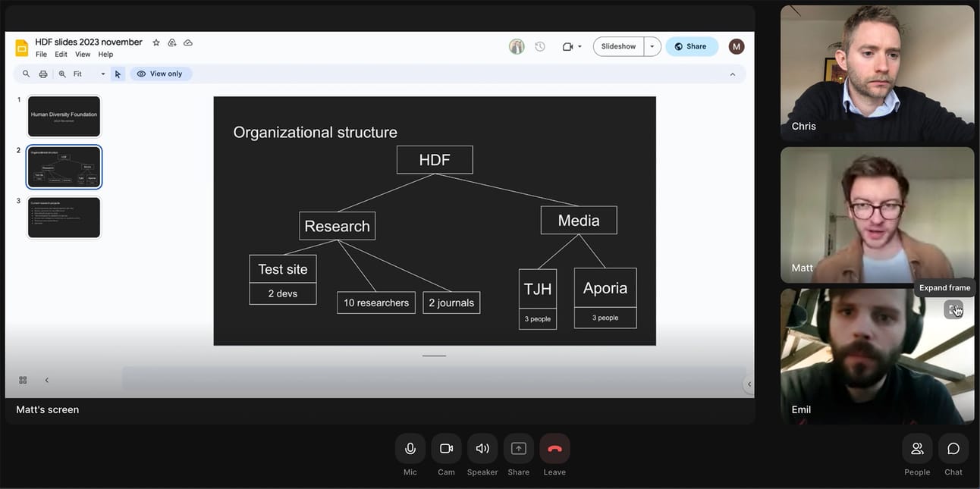Star the HDF slides document
The height and width of the screenshot is (489, 980).
click(156, 42)
